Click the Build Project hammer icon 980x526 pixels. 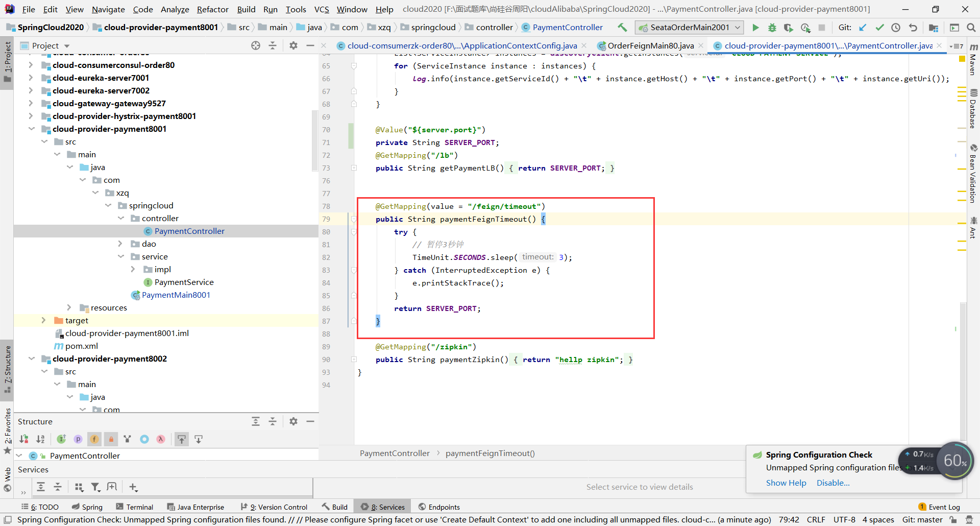tap(622, 28)
